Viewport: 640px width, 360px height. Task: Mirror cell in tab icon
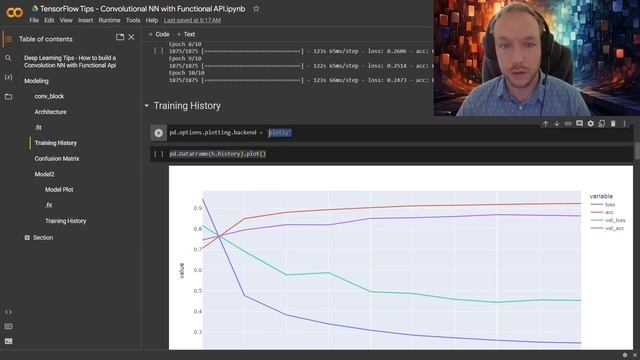point(602,123)
